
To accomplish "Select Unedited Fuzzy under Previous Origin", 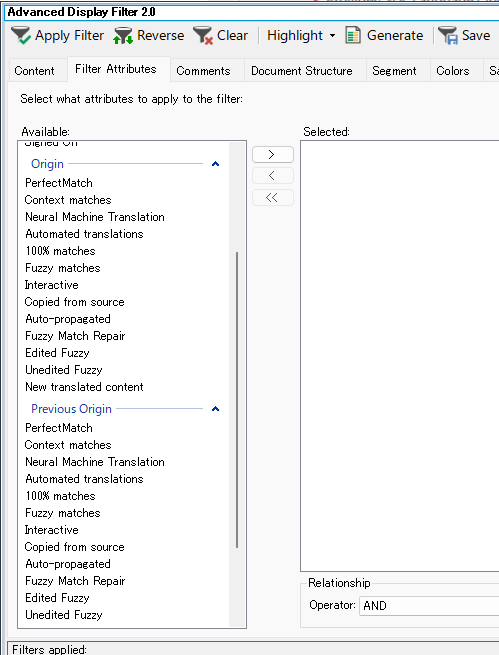I will point(63,615).
